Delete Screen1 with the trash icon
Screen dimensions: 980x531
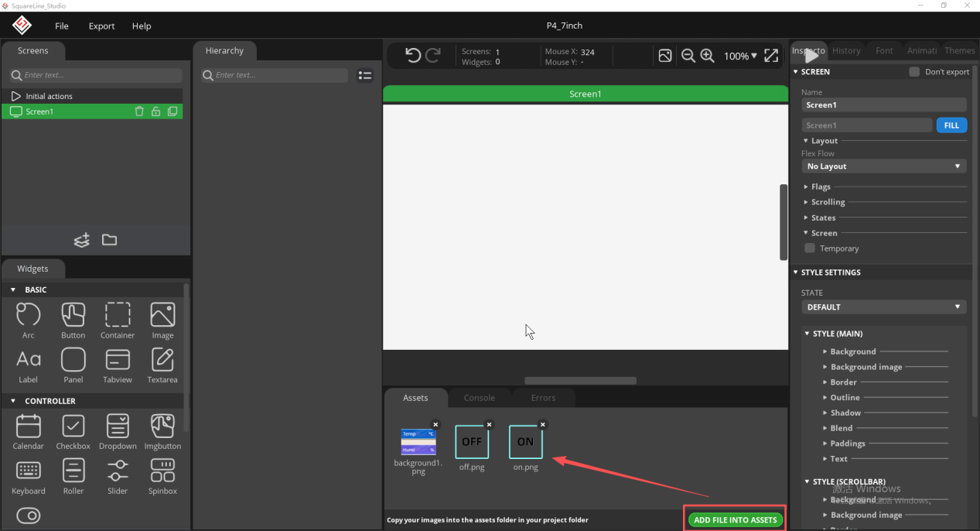(x=139, y=111)
